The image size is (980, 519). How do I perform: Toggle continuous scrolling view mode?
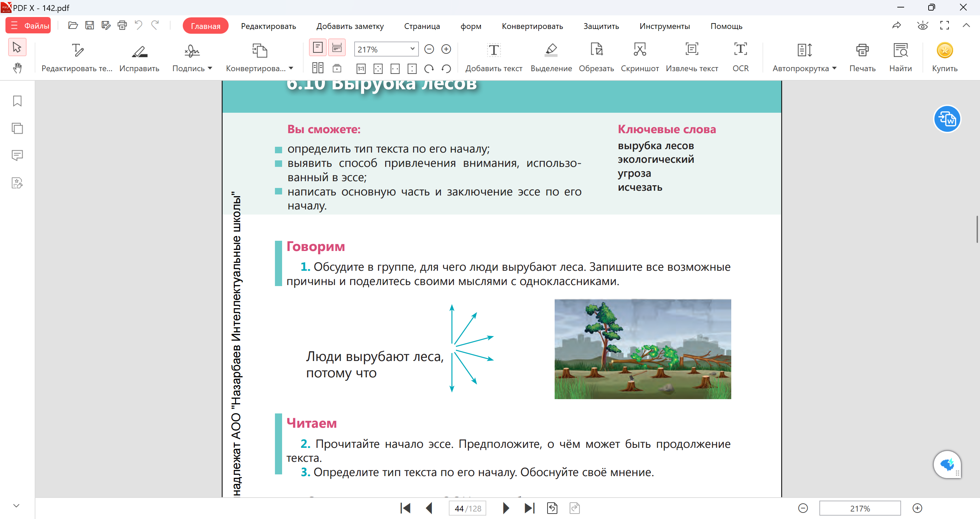point(337,48)
